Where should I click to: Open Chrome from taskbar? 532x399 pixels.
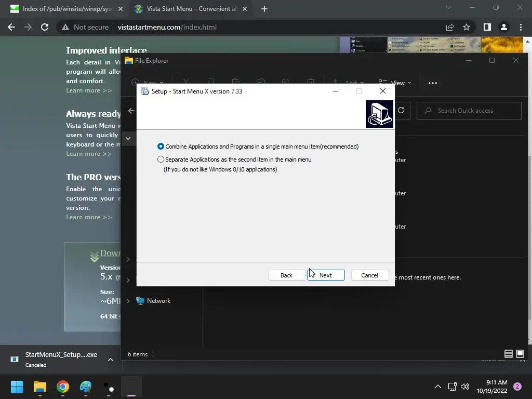coord(63,387)
